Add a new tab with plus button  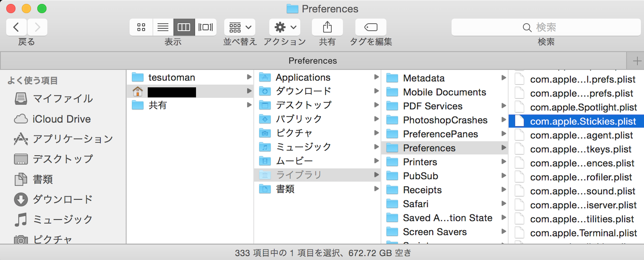point(637,61)
